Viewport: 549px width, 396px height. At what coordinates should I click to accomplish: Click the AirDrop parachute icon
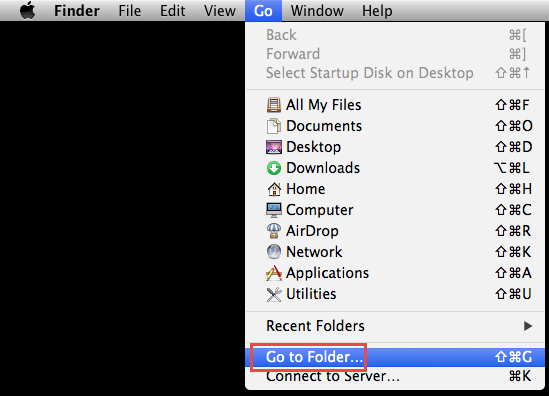coord(274,231)
